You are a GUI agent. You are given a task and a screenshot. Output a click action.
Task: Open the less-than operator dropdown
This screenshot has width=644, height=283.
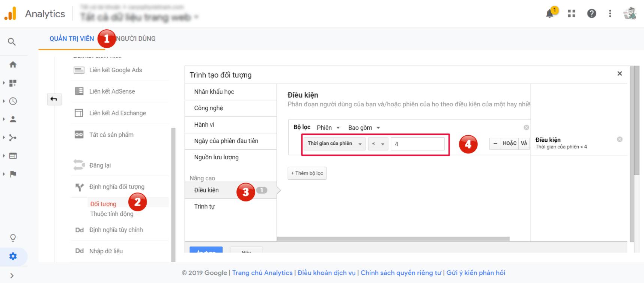tap(378, 144)
